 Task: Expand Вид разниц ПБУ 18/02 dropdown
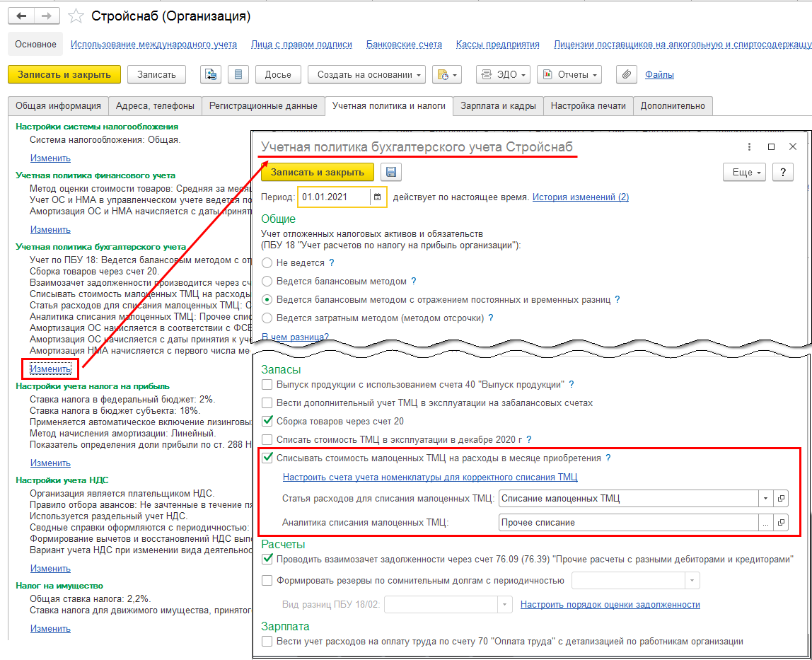click(505, 605)
